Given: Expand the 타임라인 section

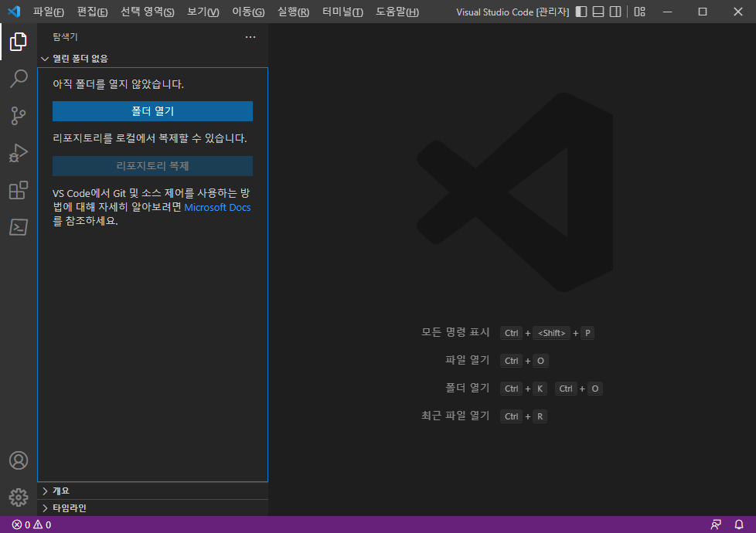Looking at the screenshot, I should pos(152,508).
